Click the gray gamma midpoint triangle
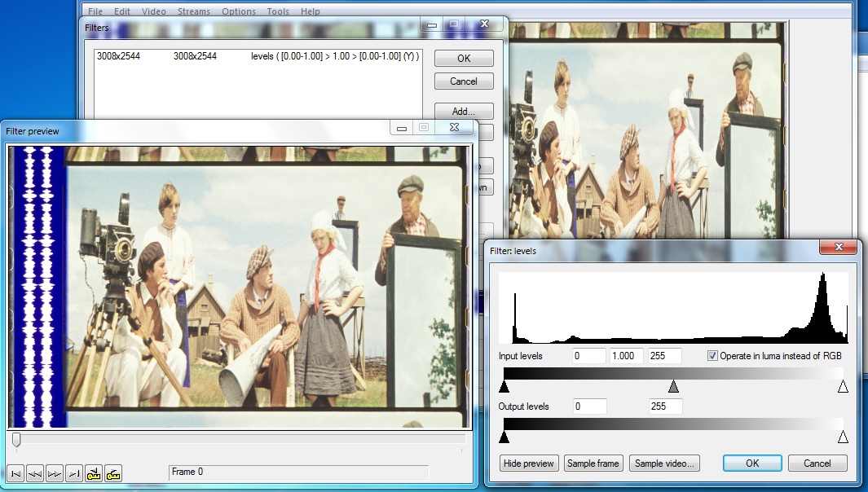The width and height of the screenshot is (868, 492). pos(673,386)
